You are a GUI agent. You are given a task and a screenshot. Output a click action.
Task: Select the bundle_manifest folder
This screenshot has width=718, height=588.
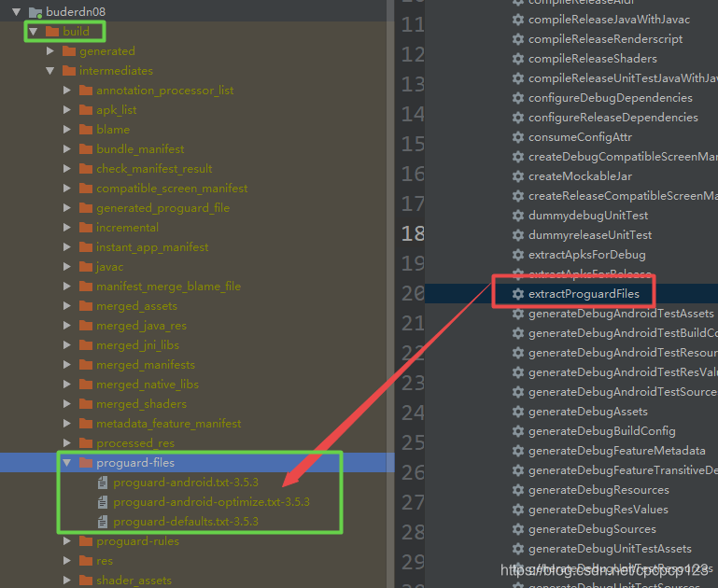point(140,149)
